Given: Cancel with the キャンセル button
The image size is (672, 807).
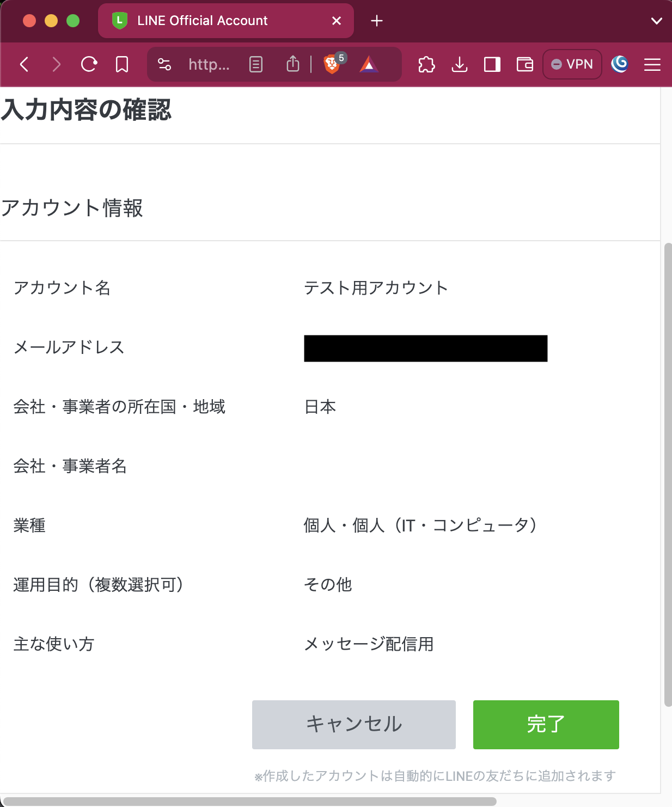Looking at the screenshot, I should coord(353,724).
